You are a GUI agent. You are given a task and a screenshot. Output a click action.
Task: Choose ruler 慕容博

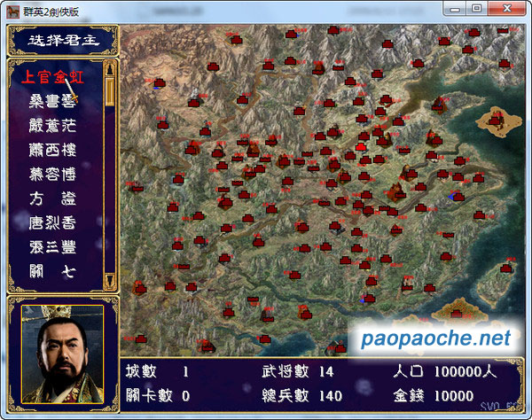click(52, 175)
